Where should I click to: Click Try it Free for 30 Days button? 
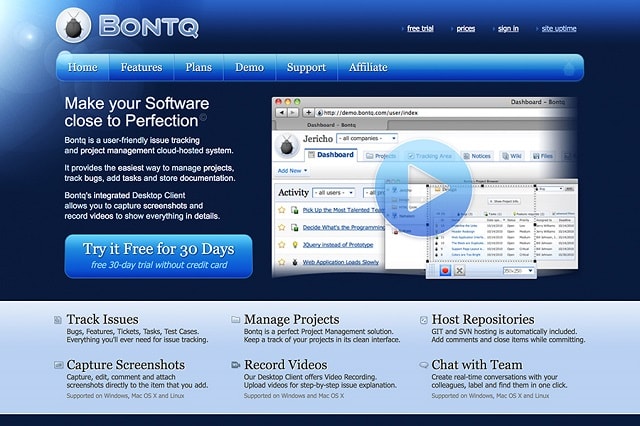click(x=158, y=256)
